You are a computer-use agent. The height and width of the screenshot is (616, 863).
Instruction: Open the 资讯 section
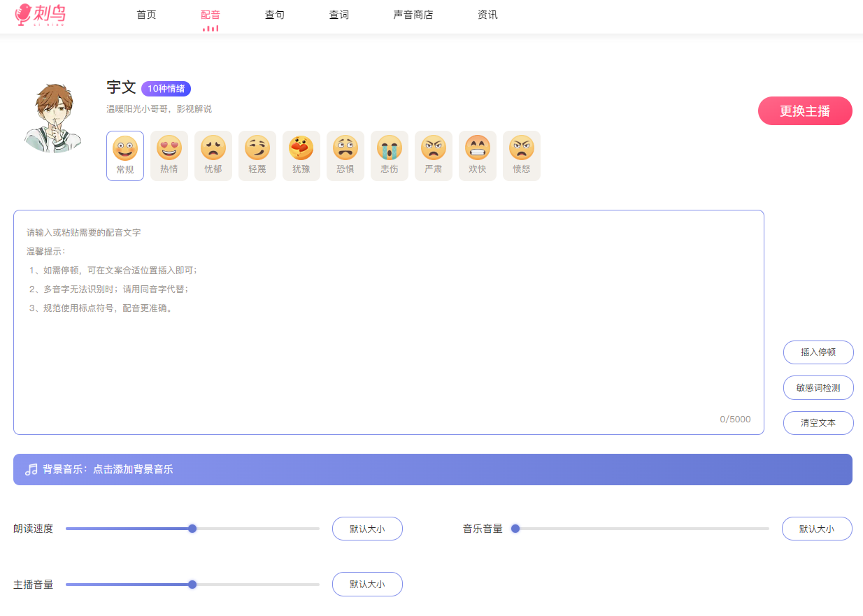487,15
